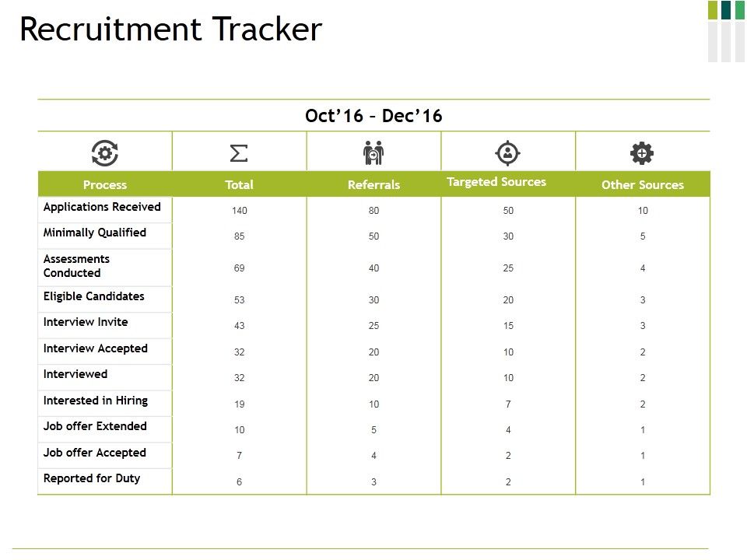
Task: Click Job offer Extended referrals value 5
Action: coord(373,430)
